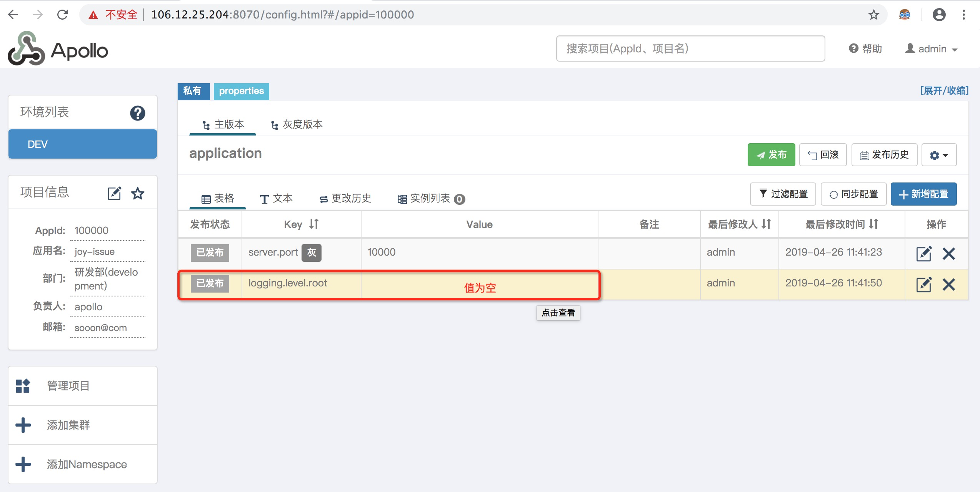This screenshot has width=980, height=492.
Task: Click the 发布 publish button
Action: point(771,155)
